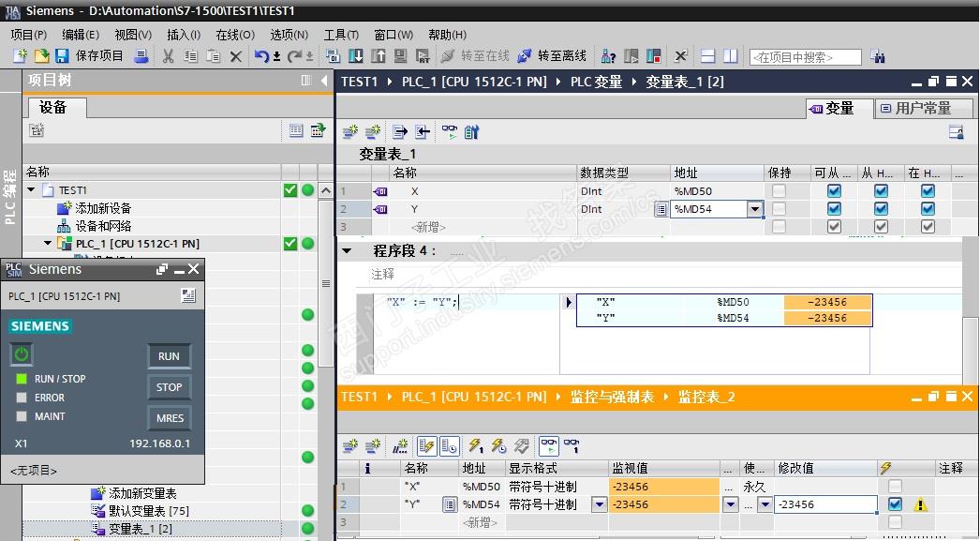
Task: Collapse the project tree panel arrow
Action: tap(324, 80)
